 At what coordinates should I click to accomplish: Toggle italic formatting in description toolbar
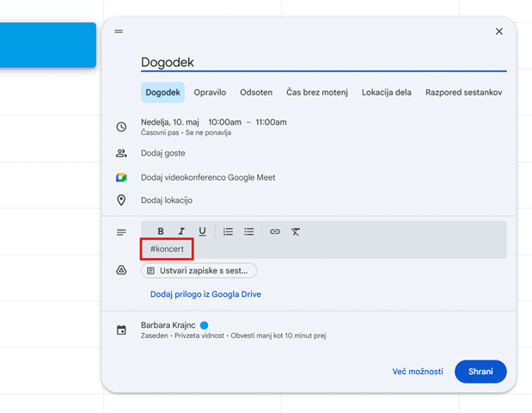coord(181,231)
